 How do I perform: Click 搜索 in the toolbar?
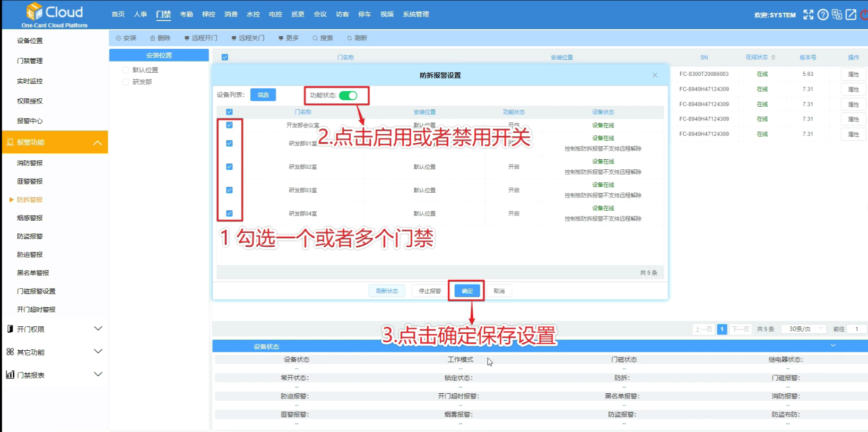(x=323, y=38)
